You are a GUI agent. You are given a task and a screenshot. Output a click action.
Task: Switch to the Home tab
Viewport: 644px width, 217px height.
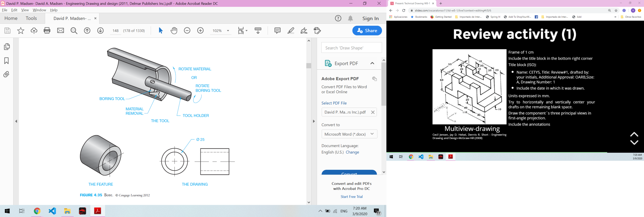(x=11, y=18)
